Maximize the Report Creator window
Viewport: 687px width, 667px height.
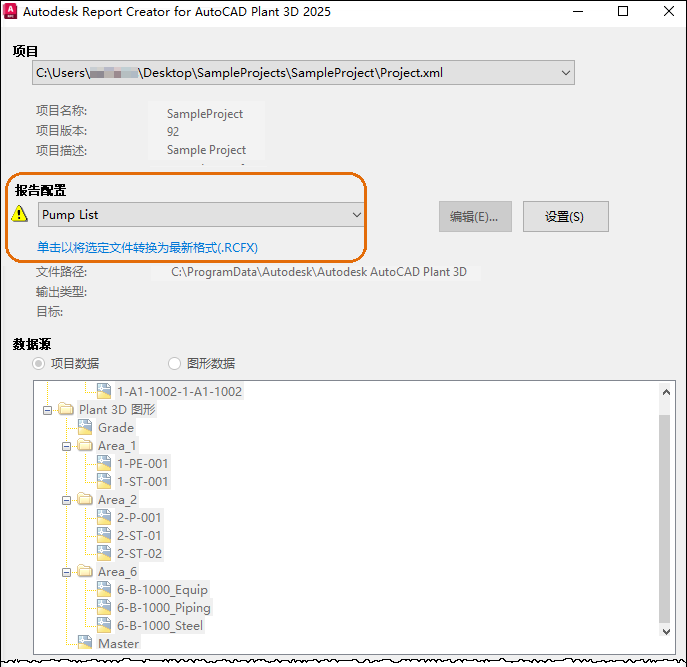click(623, 11)
